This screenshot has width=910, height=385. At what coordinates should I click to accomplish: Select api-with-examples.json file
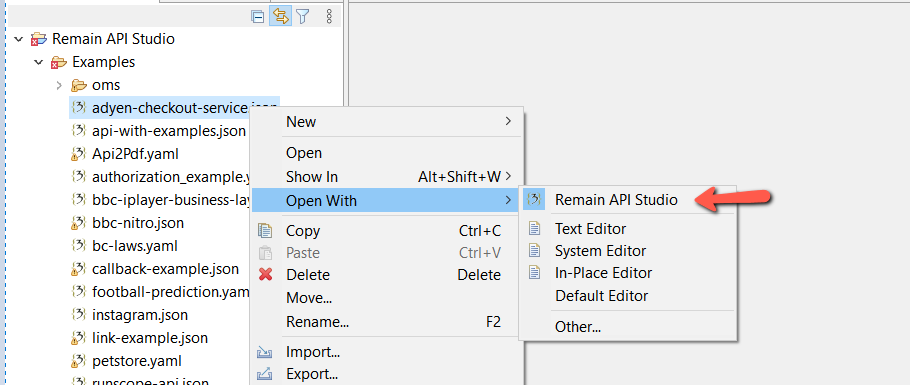click(x=169, y=131)
